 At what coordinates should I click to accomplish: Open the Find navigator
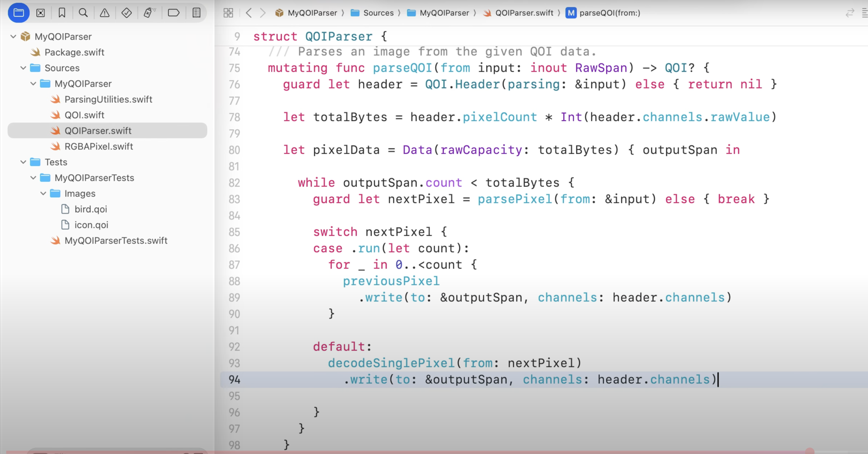click(83, 13)
